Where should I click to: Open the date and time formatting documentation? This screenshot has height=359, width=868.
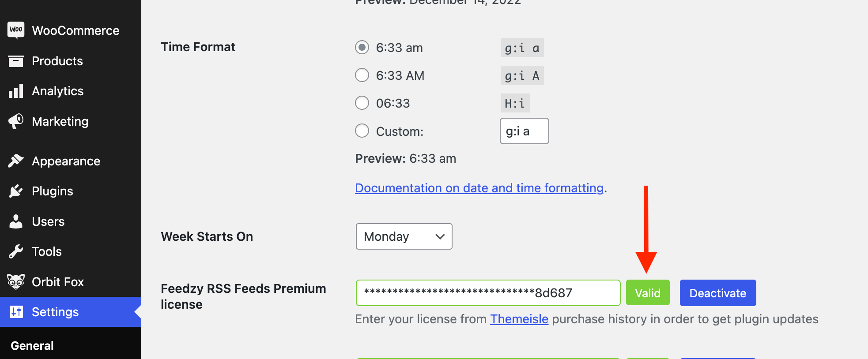click(x=479, y=188)
